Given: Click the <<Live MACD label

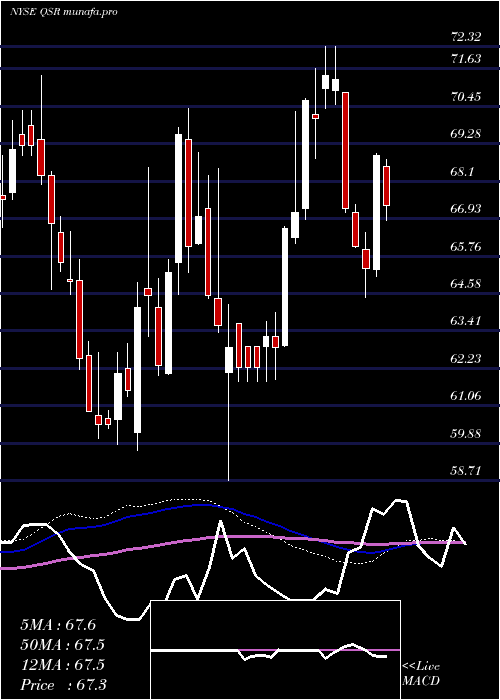Looking at the screenshot, I should click(421, 674).
